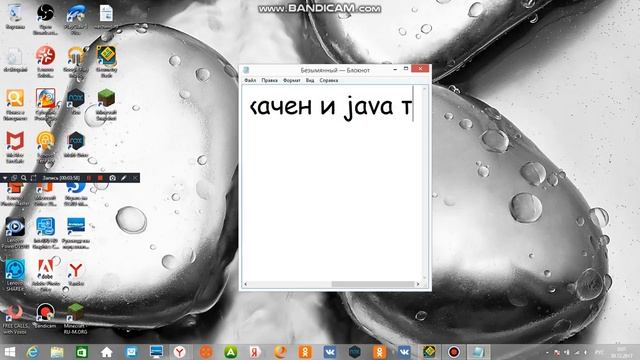Image resolution: width=640 pixels, height=360 pixels.
Task: Switch to Bandicam on the taskbar
Action: click(x=454, y=352)
